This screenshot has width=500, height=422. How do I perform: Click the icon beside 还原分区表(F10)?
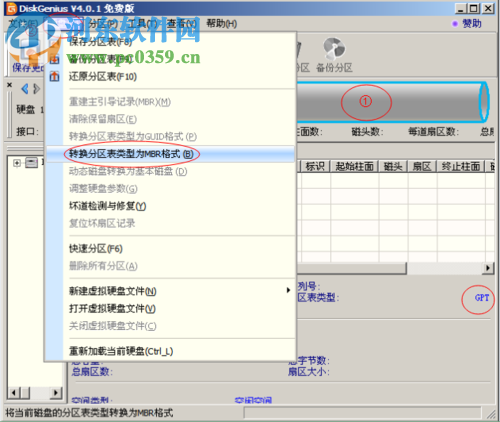(55, 77)
